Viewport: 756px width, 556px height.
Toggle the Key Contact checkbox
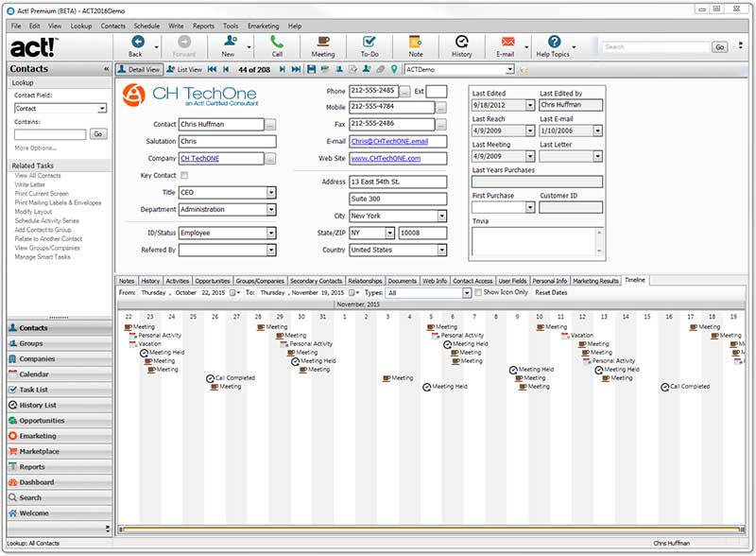(x=184, y=175)
